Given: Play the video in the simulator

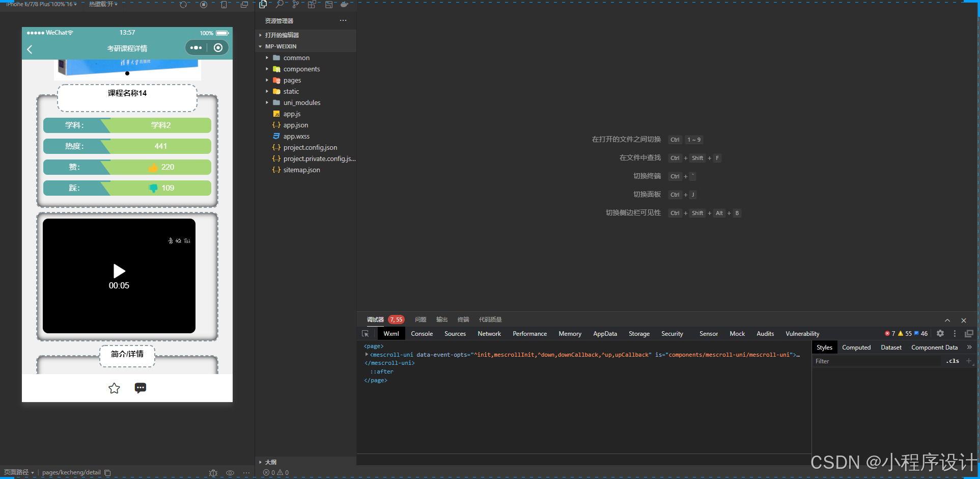Looking at the screenshot, I should point(119,271).
